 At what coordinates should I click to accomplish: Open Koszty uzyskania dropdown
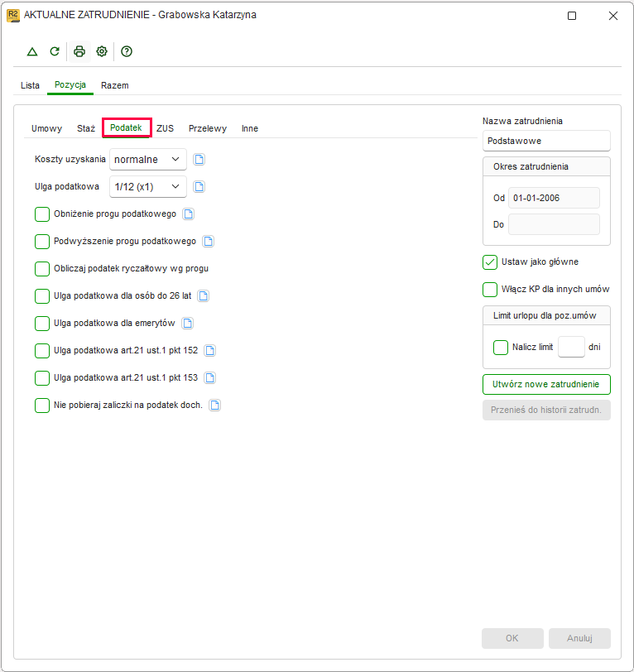pyautogui.click(x=148, y=160)
